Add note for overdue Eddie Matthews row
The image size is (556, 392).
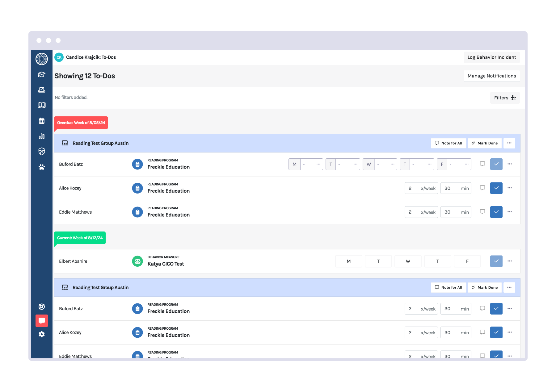[482, 212]
